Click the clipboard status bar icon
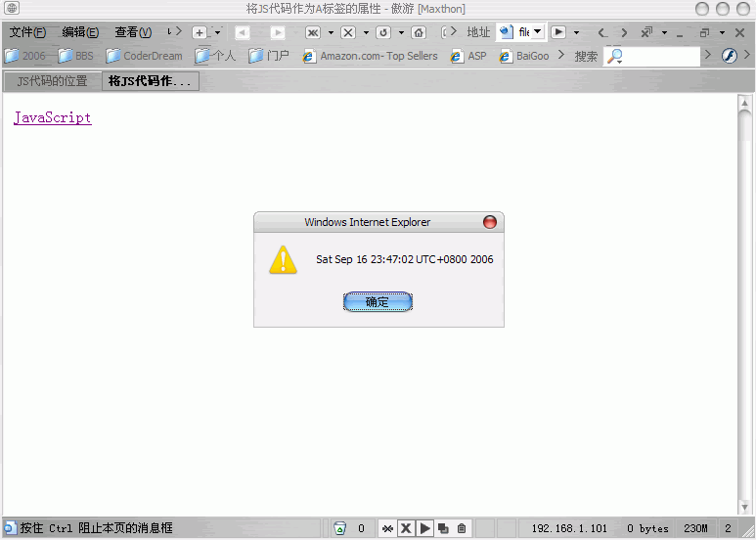The height and width of the screenshot is (540, 756). [x=462, y=528]
